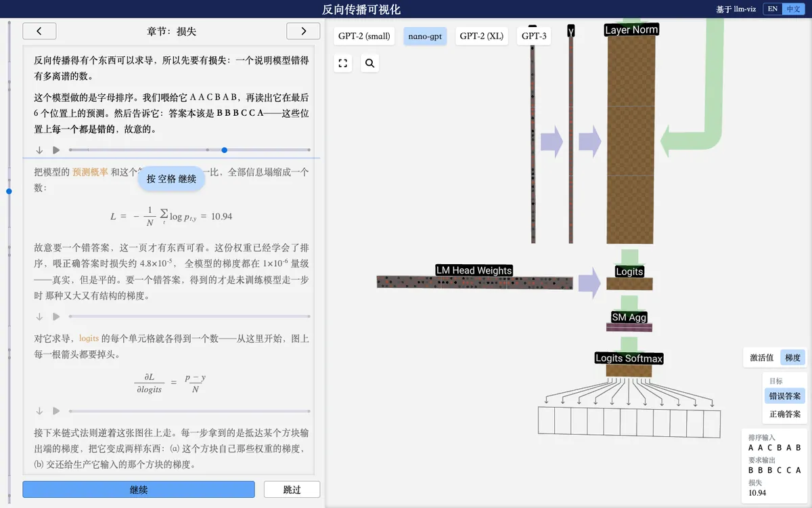This screenshot has height=508, width=812.
Task: Choose 正确答案 as target
Action: pyautogui.click(x=785, y=414)
